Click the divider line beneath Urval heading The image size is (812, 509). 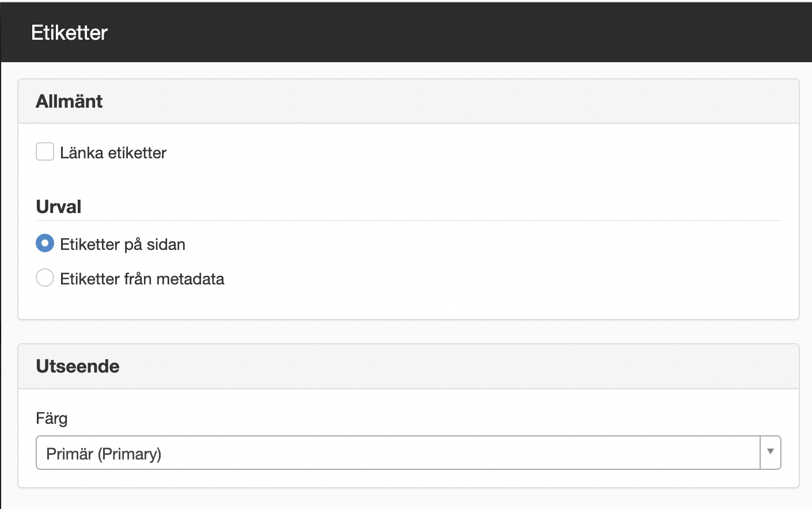tap(408, 221)
